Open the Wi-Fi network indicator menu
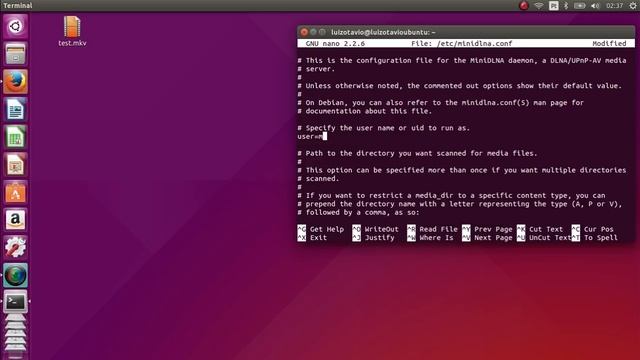640x360 pixels. pyautogui.click(x=539, y=6)
